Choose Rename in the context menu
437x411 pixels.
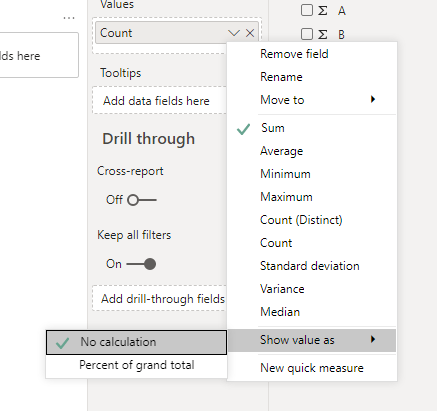(281, 77)
